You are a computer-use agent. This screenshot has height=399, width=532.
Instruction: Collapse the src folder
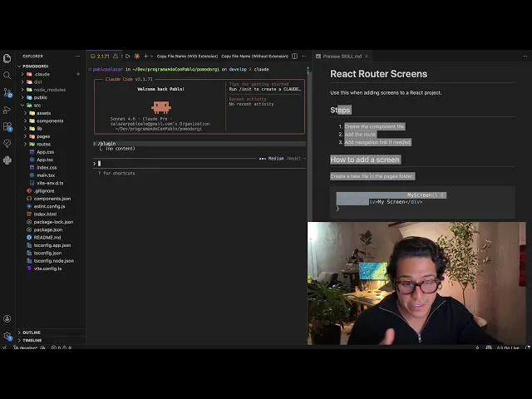tap(51, 106)
